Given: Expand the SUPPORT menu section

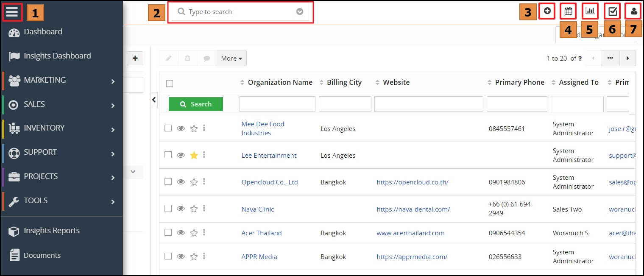Looking at the screenshot, I should tap(62, 152).
